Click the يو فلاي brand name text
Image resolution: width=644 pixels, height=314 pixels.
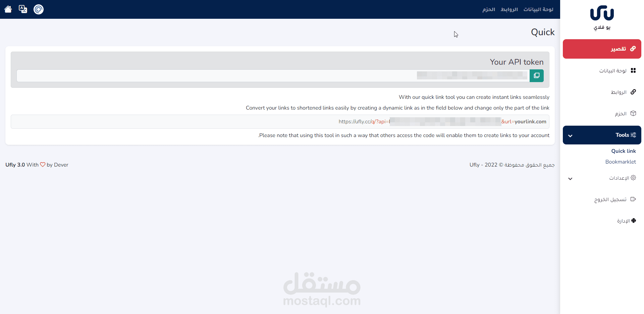pos(602,27)
